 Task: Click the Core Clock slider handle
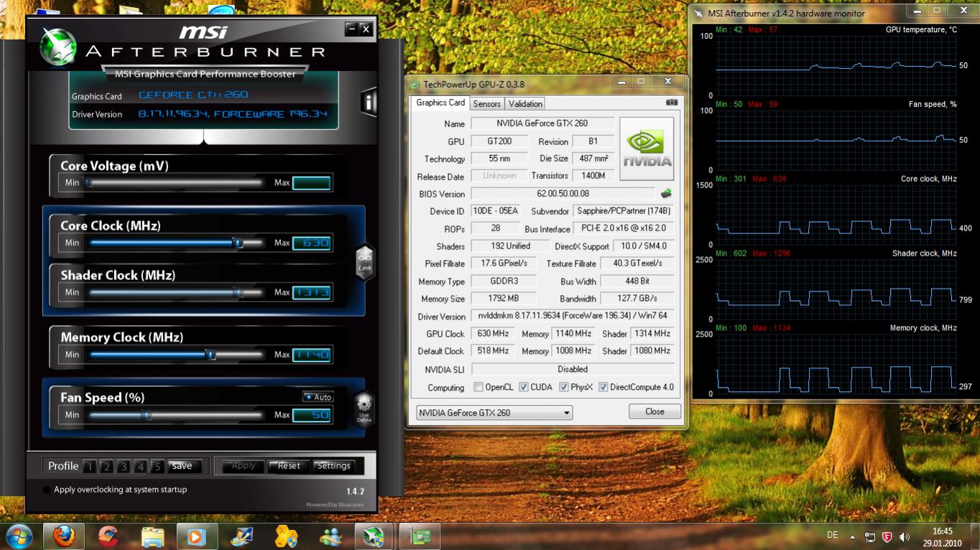238,243
